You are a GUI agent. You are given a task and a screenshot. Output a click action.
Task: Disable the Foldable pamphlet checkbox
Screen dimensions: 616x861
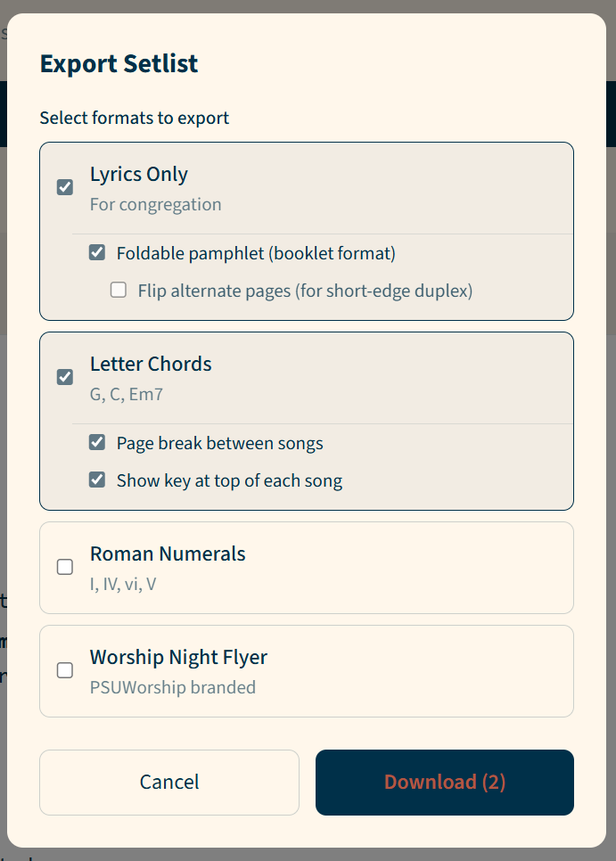pyautogui.click(x=97, y=253)
